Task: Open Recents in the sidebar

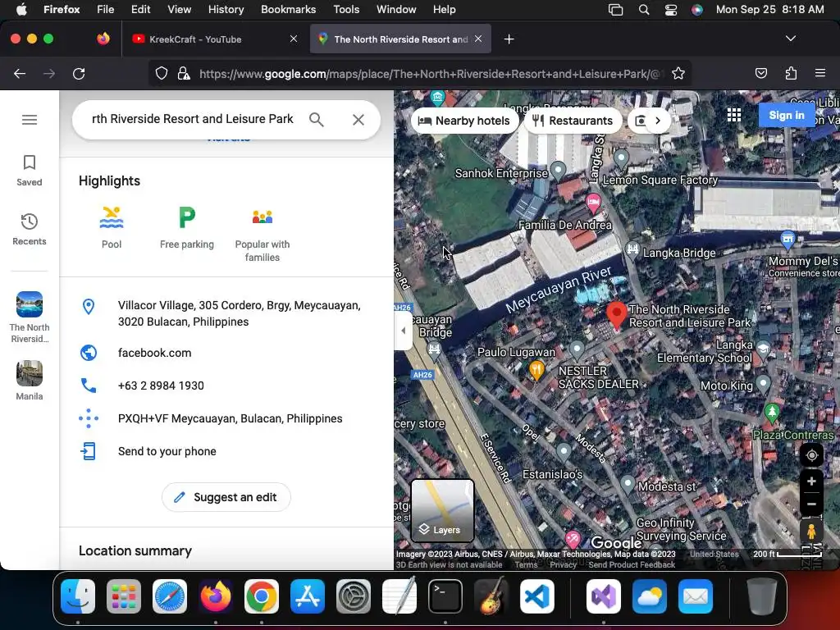Action: [30, 230]
